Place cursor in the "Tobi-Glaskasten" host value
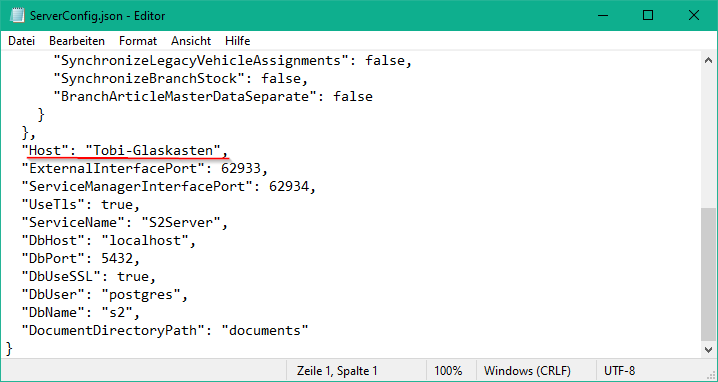Viewport: 718px width, 382px height. coord(153,150)
